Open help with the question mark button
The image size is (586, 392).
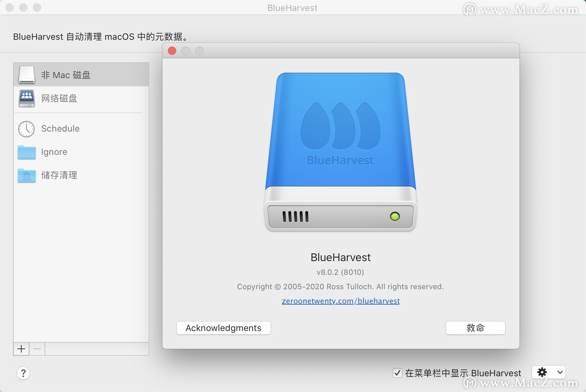23,373
